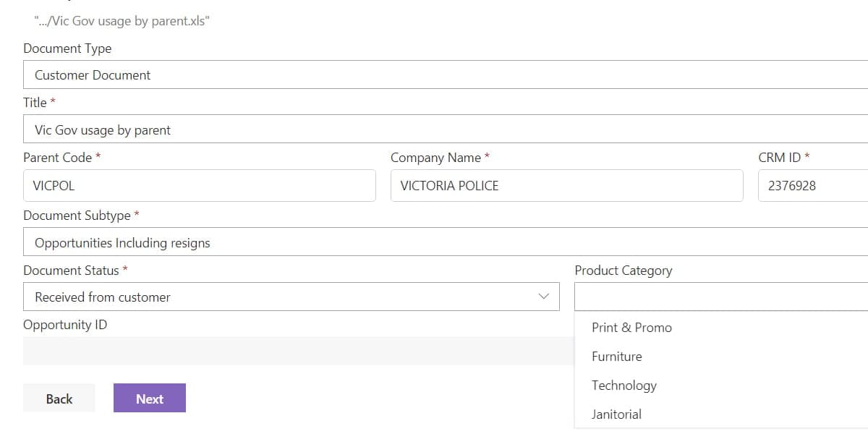The image size is (868, 434).
Task: Pick Technology from the category list
Action: (x=624, y=386)
